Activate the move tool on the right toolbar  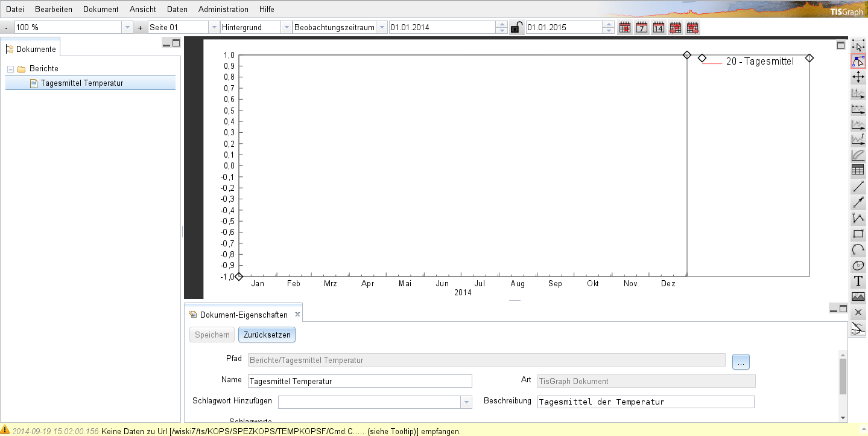click(x=858, y=77)
